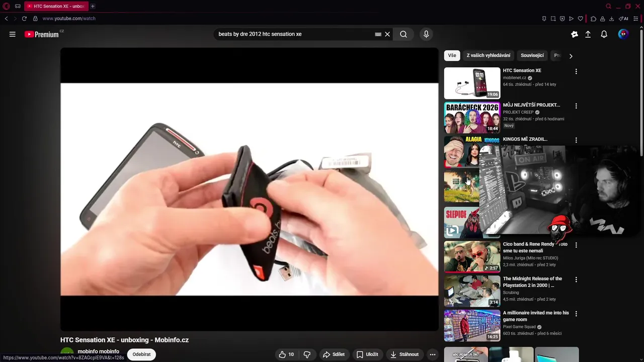Open YouTube AI sparkle icon

575,34
